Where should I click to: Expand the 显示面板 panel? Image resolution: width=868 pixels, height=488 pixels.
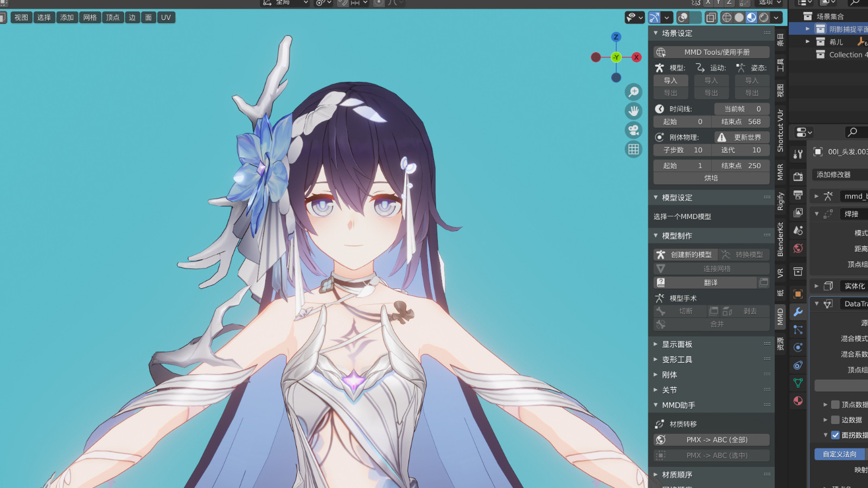(x=677, y=344)
